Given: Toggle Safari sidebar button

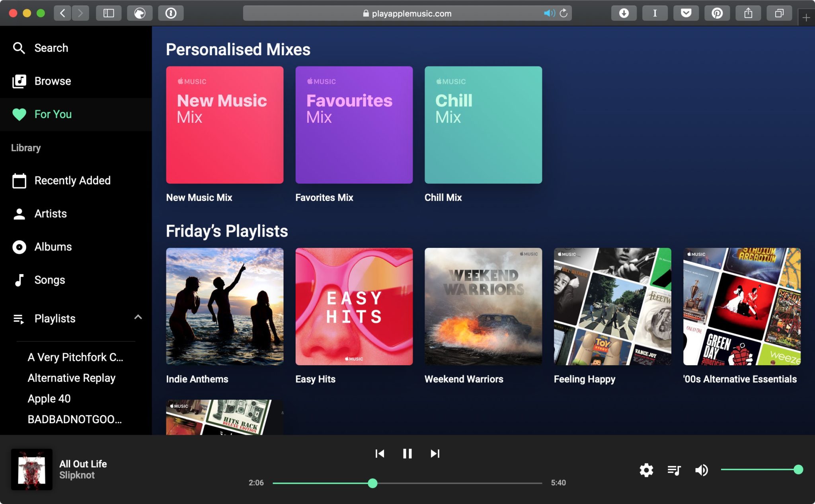Looking at the screenshot, I should (109, 13).
